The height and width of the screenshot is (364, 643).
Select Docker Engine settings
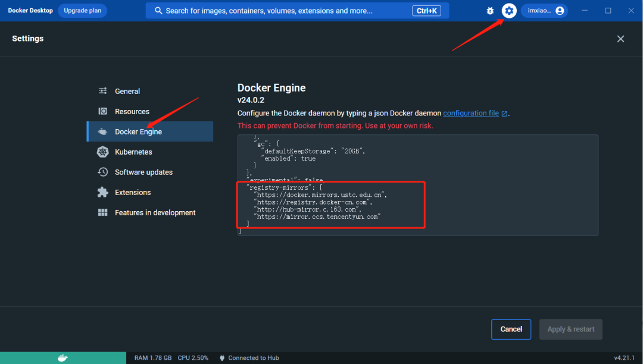tap(149, 131)
